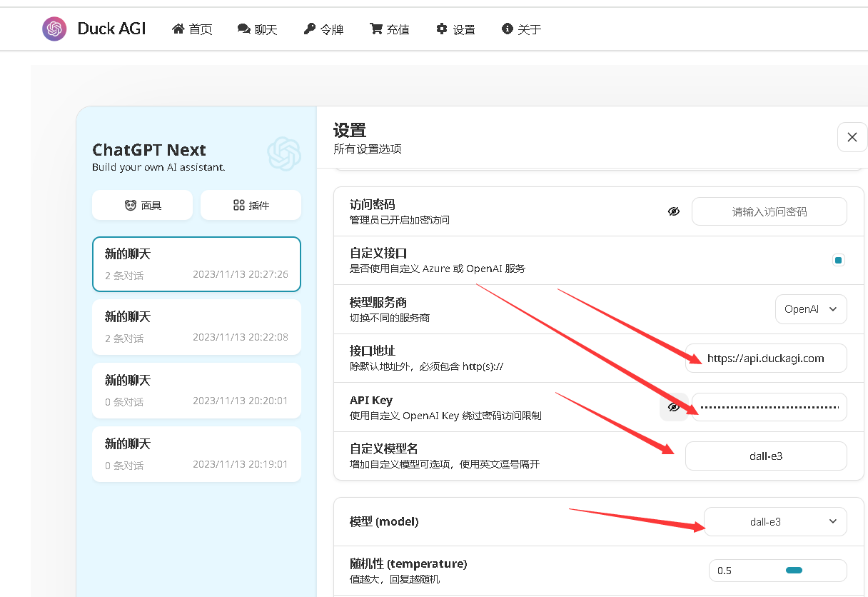Open the chat from 2023/11/13 20:19:01

[196, 454]
